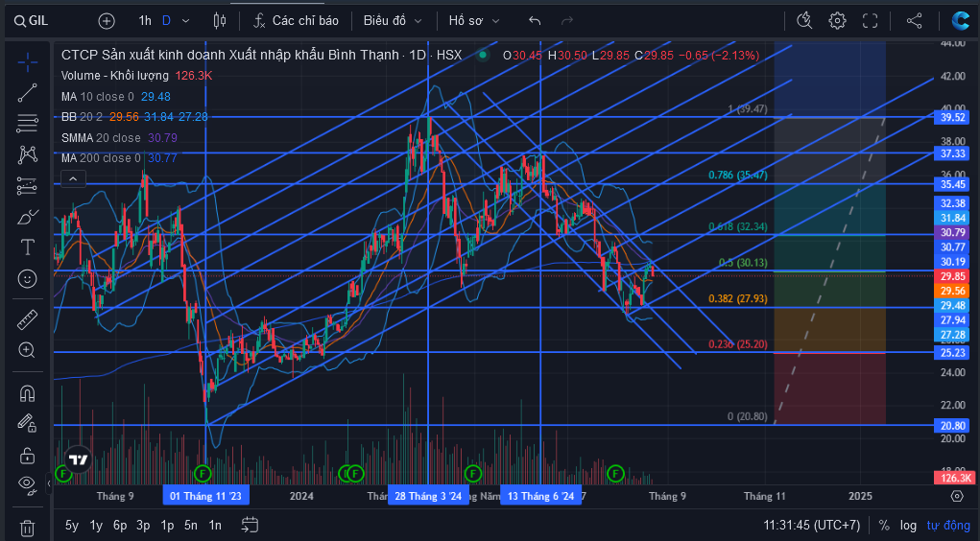Click the 39.52 price level label

pos(953,117)
